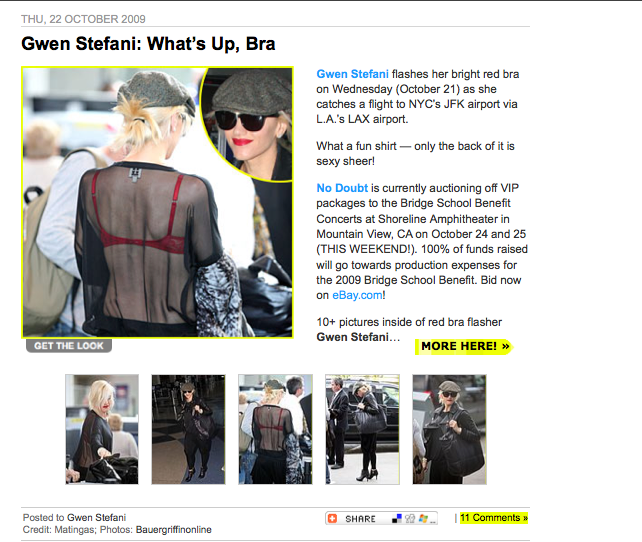Open the main sheer-shirt back photo
The width and height of the screenshot is (642, 542).
tap(158, 202)
